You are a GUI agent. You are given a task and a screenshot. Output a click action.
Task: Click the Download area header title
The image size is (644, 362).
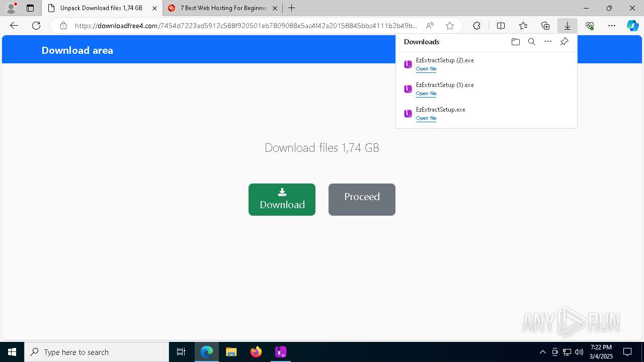(77, 50)
